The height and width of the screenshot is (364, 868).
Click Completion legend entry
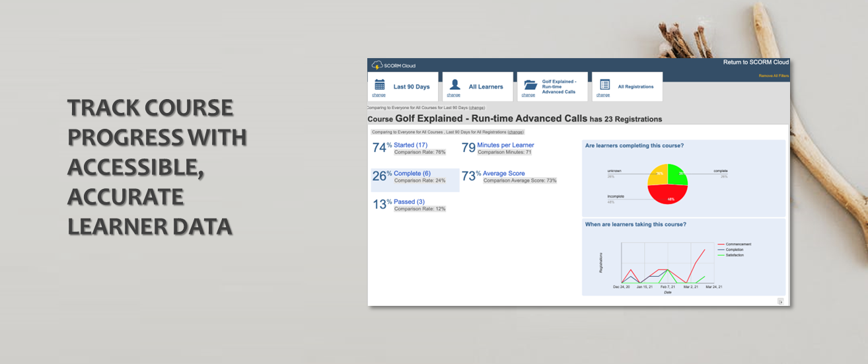pos(731,249)
